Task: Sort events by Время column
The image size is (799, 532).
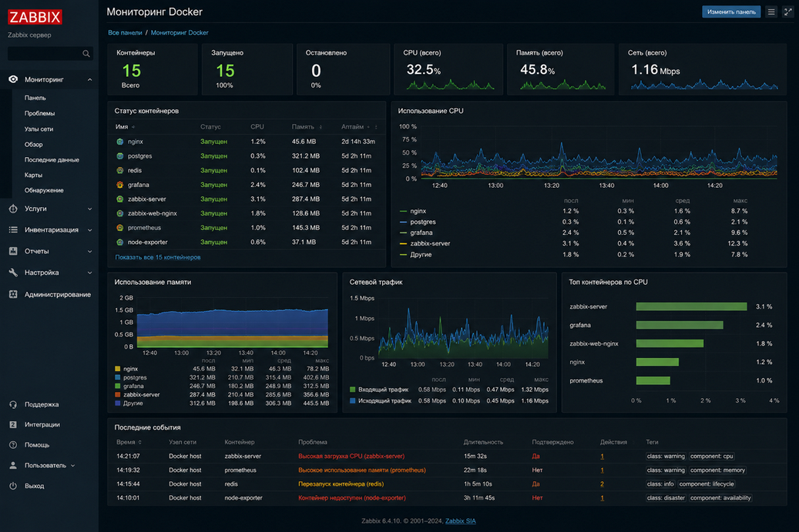Action: coord(129,442)
